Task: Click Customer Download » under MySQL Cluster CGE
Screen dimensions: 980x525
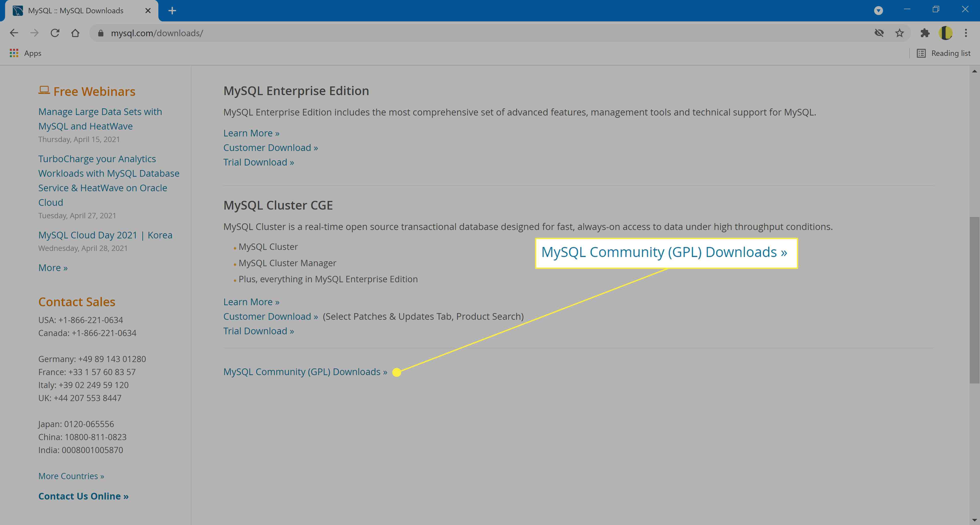Action: click(x=271, y=316)
